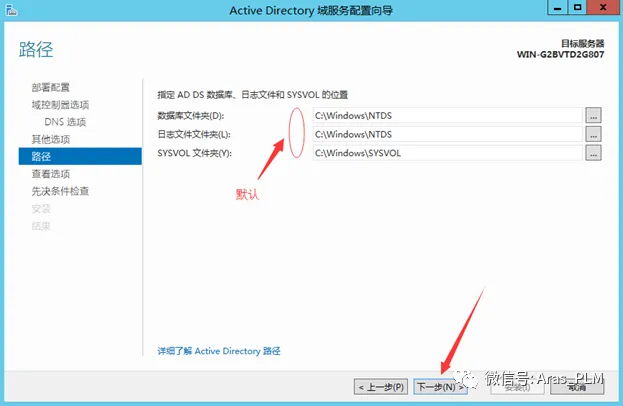This screenshot has width=623, height=406.
Task: Click the 取消 cancel button
Action: coord(577,387)
